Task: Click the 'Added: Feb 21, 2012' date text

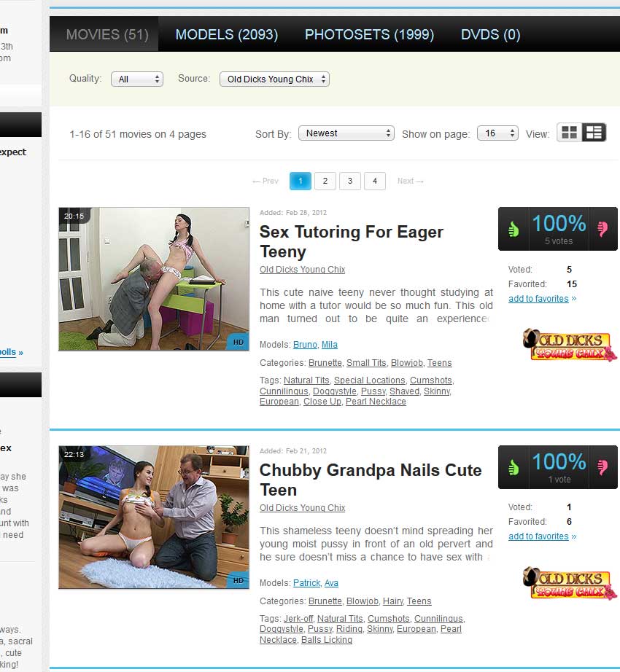Action: [292, 451]
